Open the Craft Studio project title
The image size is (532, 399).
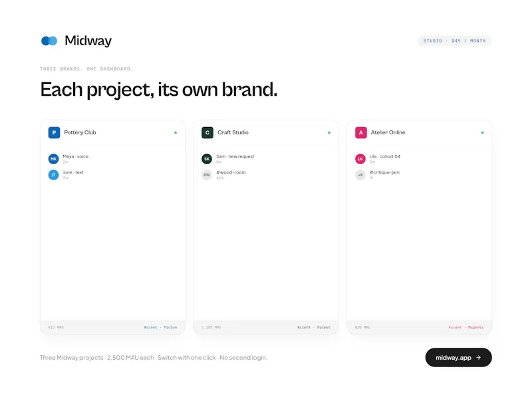tap(233, 132)
